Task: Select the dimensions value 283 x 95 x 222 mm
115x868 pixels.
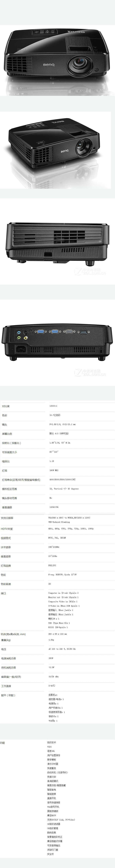Action: pyautogui.click(x=58, y=634)
